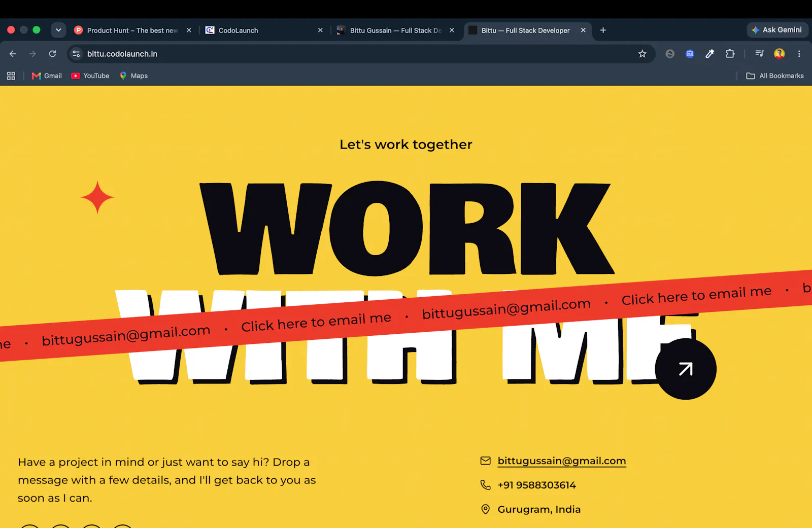Click the 'Let's work together' heading
The height and width of the screenshot is (528, 812).
pos(406,145)
